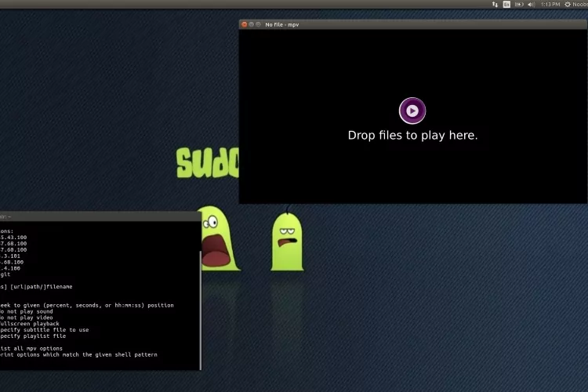Click terminal line "ist all mpv options"
The image size is (588, 392).
point(31,348)
